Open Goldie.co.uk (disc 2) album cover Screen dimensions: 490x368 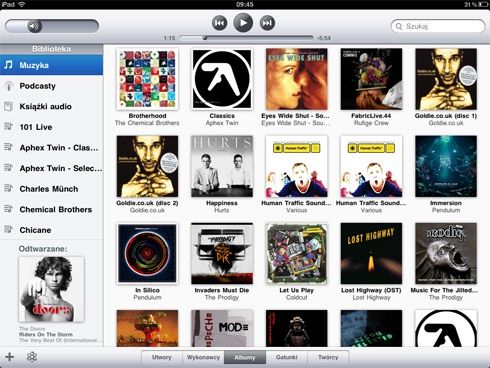click(147, 166)
